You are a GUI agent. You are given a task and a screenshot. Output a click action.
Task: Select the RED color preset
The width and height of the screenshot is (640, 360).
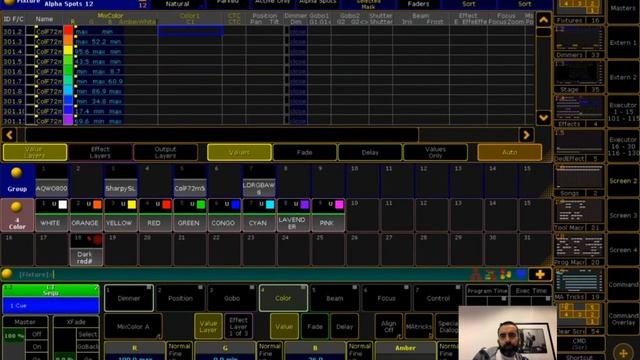click(x=155, y=215)
